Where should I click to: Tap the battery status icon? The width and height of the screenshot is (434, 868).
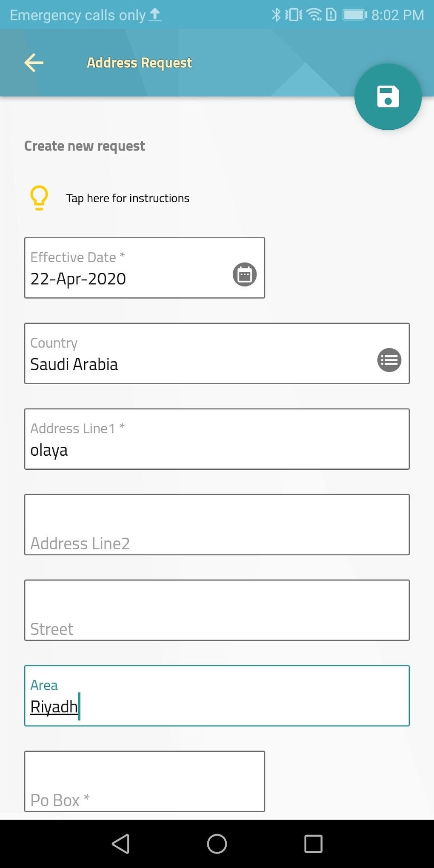pyautogui.click(x=354, y=15)
